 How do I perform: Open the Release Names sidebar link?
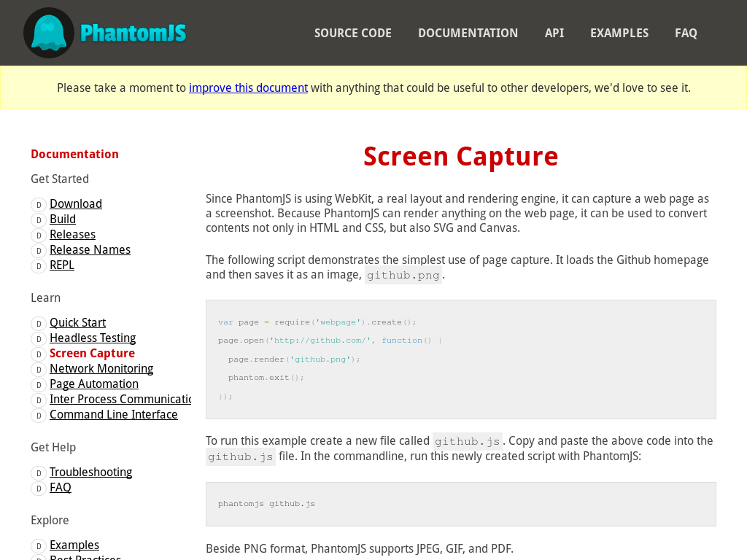[x=90, y=249]
